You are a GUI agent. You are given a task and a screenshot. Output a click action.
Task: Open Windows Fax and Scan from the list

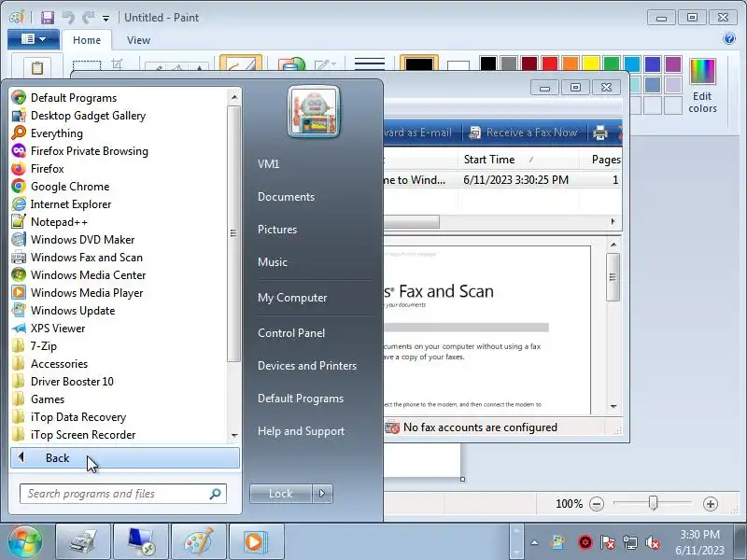point(86,258)
